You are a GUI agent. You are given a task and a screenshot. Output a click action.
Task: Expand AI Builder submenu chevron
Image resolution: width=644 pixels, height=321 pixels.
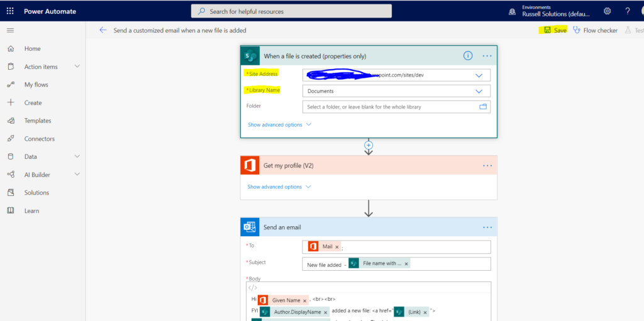coord(77,175)
